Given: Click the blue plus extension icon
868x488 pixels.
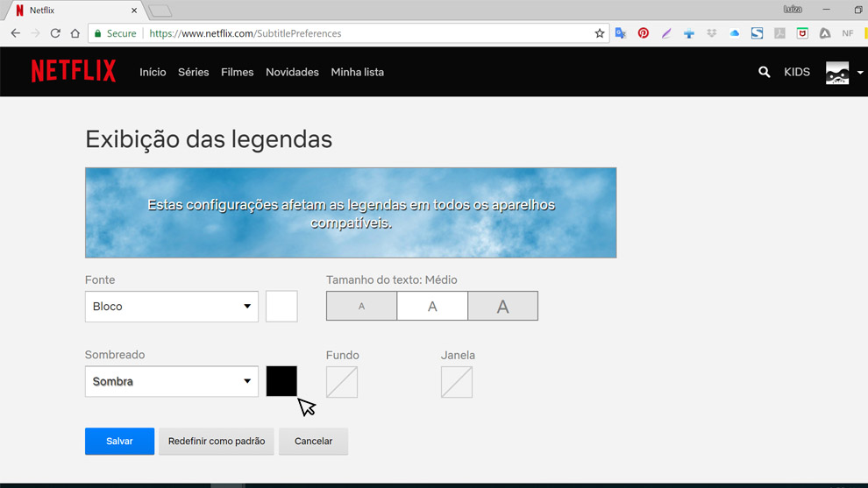Looking at the screenshot, I should pos(688,34).
